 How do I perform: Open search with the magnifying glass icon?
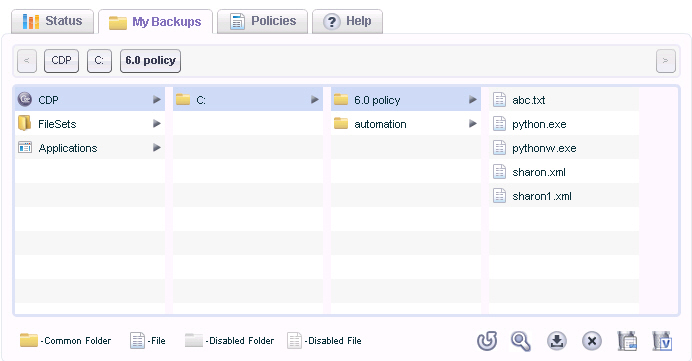coord(521,341)
